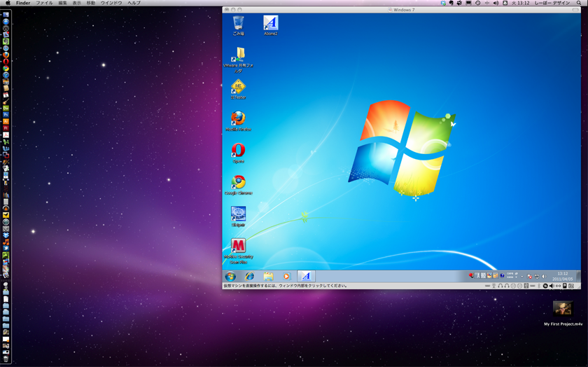The image size is (588, 367).
Task: Click the status text 仮想マシンを直接操作するには
Action: pyautogui.click(x=286, y=286)
